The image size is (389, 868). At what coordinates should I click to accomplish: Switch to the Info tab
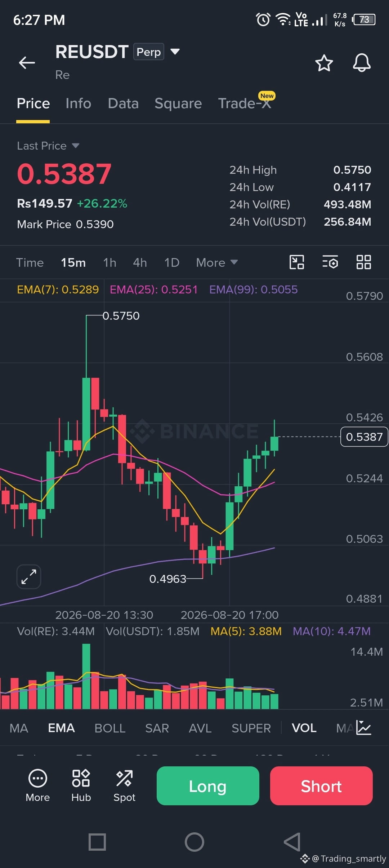[x=78, y=103]
